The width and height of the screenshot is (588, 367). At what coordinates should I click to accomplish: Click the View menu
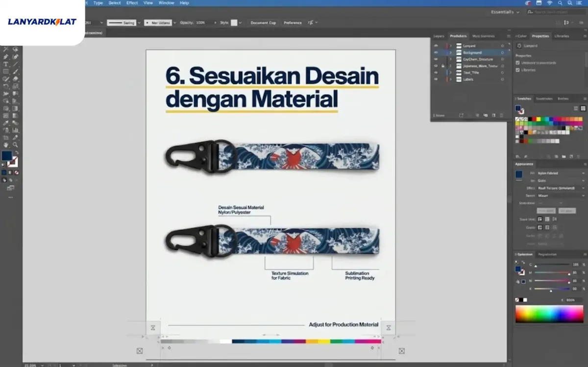coord(148,3)
